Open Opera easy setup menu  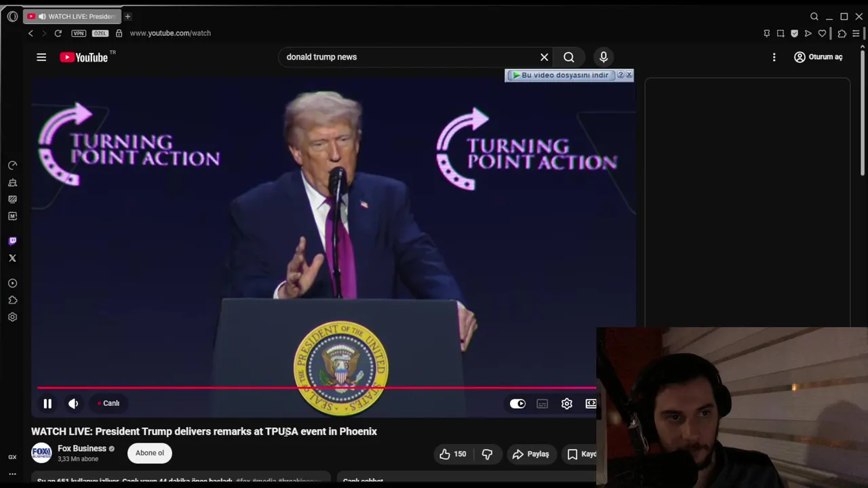tap(856, 33)
